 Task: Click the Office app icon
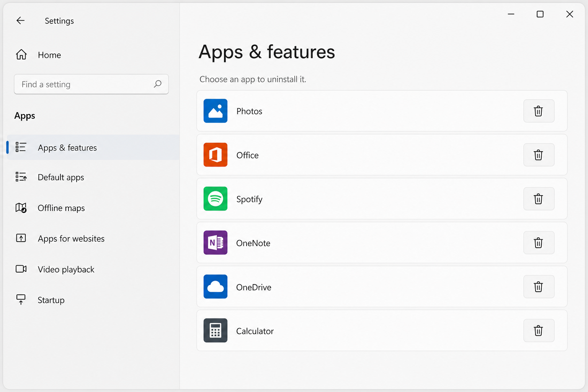(x=216, y=155)
